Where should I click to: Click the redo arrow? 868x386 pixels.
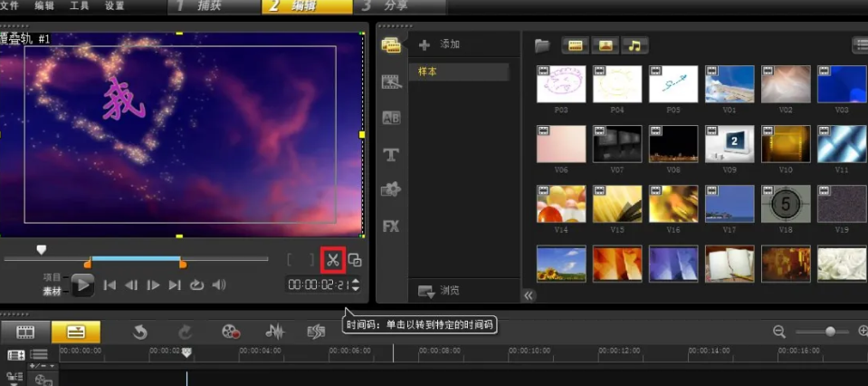click(185, 332)
